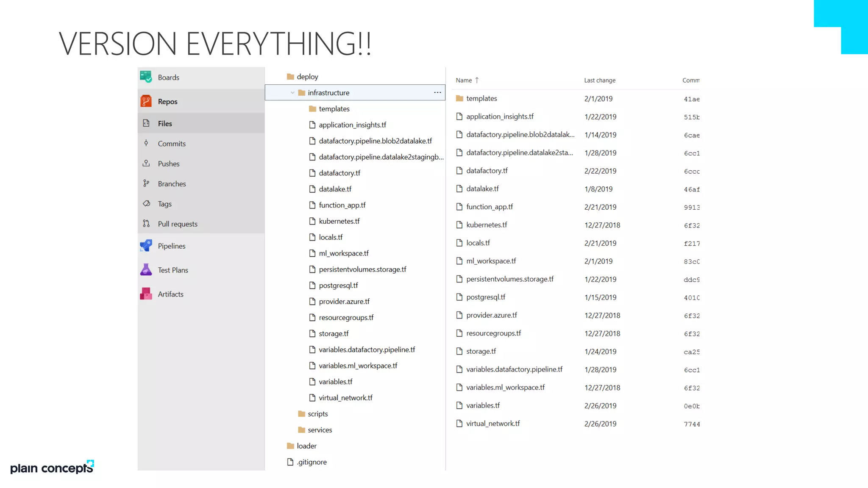The width and height of the screenshot is (868, 488).
Task: Select resourcegroups.tf in the tree
Action: [x=346, y=318]
